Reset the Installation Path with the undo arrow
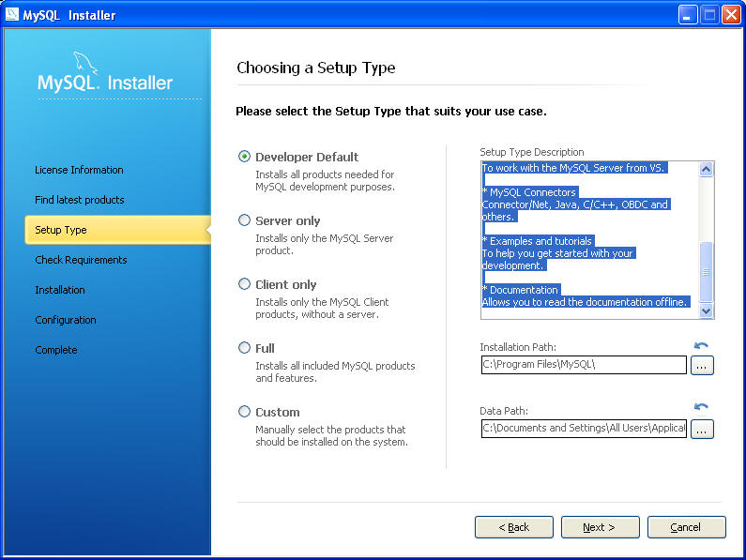 point(701,345)
